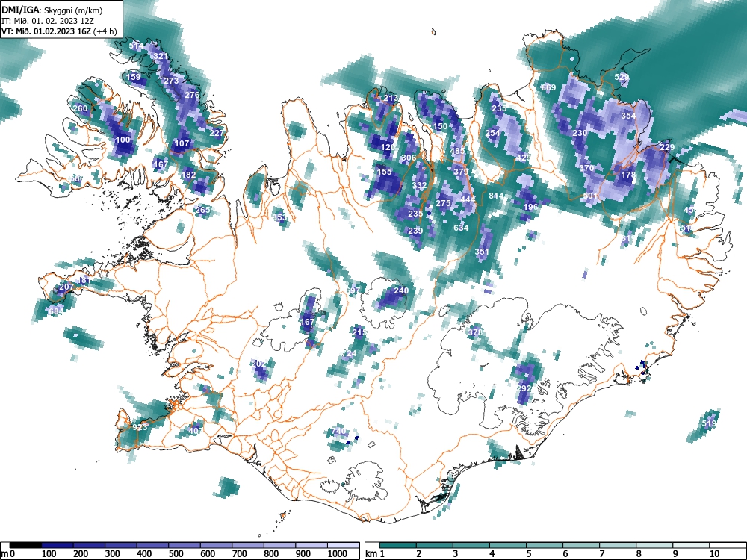
Task: Click the '107' visibility label
Action: [x=182, y=143]
